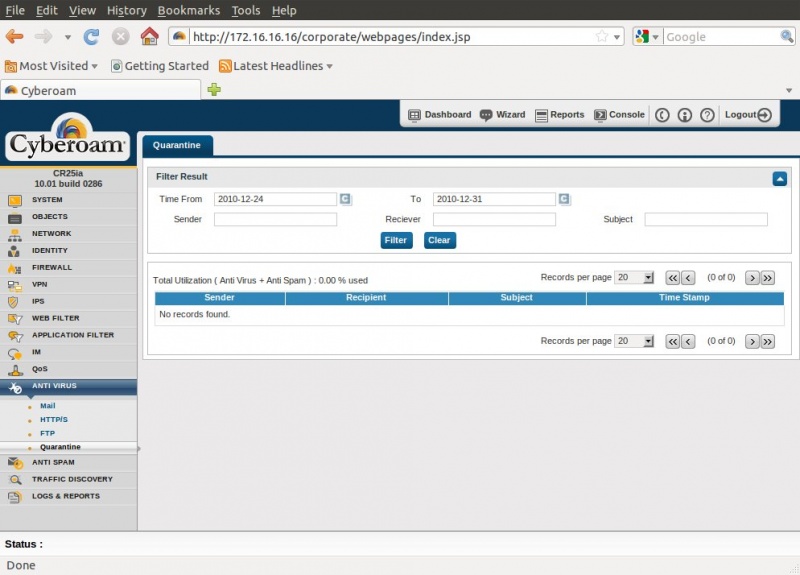Viewport: 800px width, 575px height.
Task: Select the Quarantine tab
Action: [x=177, y=145]
